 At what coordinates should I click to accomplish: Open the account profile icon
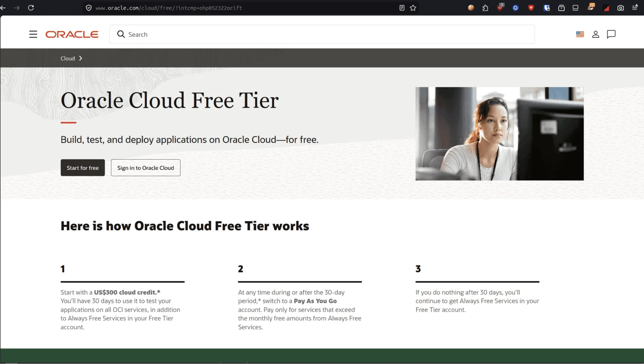(x=595, y=34)
